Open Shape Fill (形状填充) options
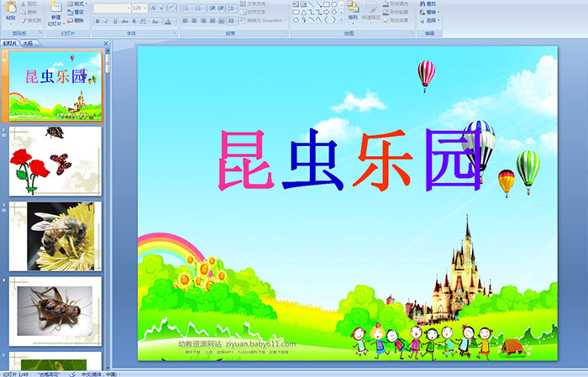Viewport: 588px width, 377px height. click(x=398, y=3)
